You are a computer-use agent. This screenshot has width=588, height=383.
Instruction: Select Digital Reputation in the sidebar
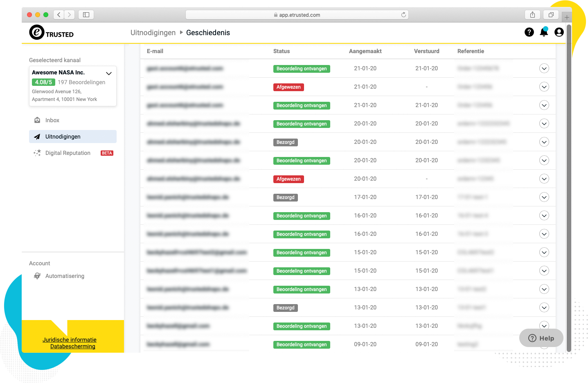click(68, 153)
